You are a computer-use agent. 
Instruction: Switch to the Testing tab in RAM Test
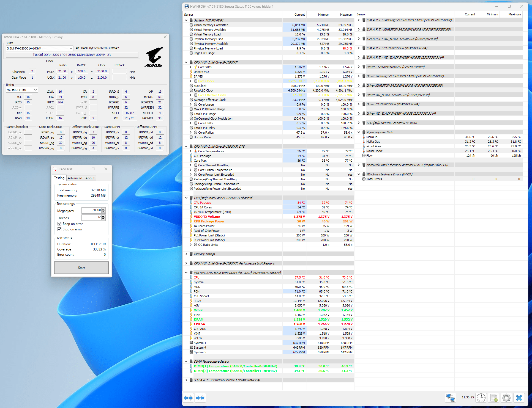coord(59,178)
